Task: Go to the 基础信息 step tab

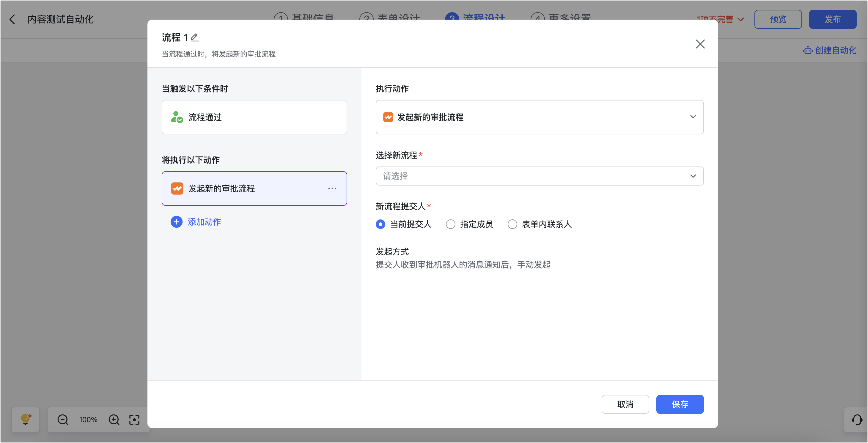Action: tap(304, 17)
